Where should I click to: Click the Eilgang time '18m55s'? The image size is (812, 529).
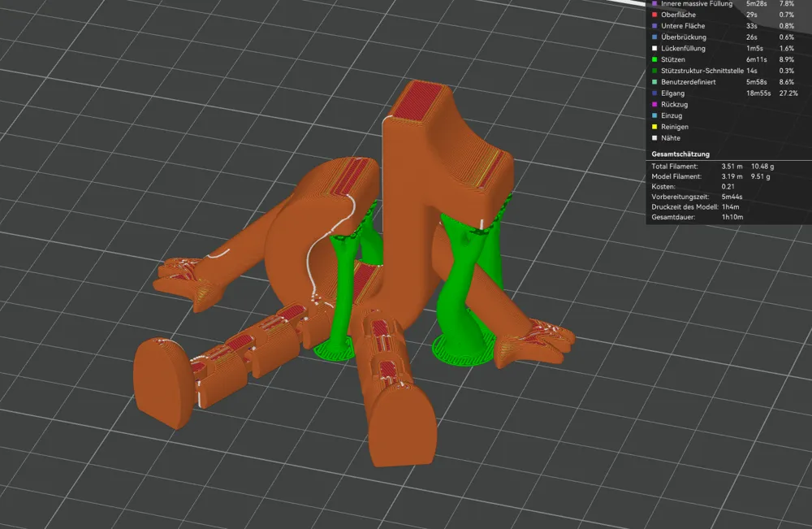758,93
